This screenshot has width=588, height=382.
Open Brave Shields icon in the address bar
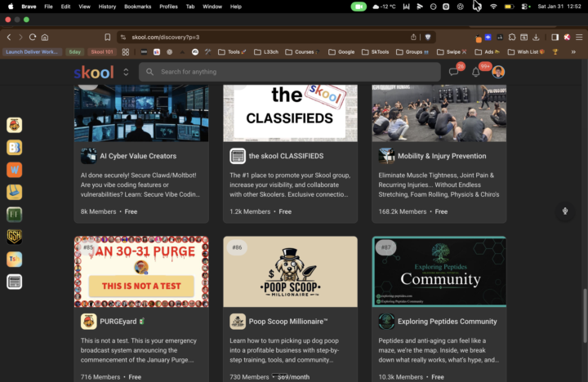tap(428, 37)
